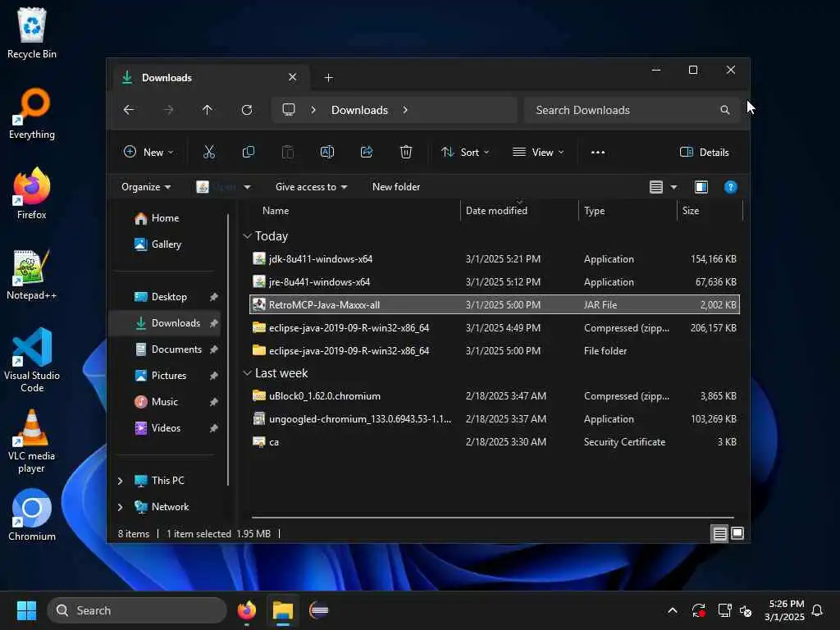
Task: Select ungoogled-chromium application file
Action: 494,419
